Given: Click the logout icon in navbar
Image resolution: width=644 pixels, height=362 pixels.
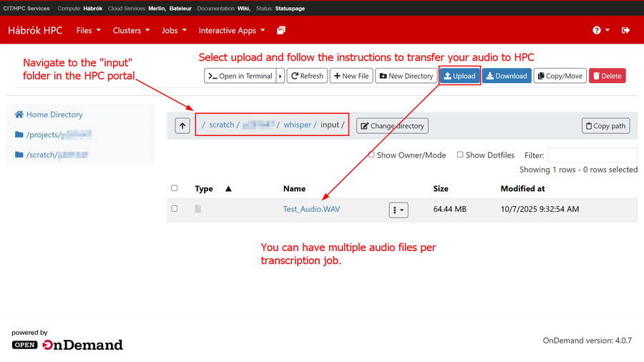Looking at the screenshot, I should point(626,31).
